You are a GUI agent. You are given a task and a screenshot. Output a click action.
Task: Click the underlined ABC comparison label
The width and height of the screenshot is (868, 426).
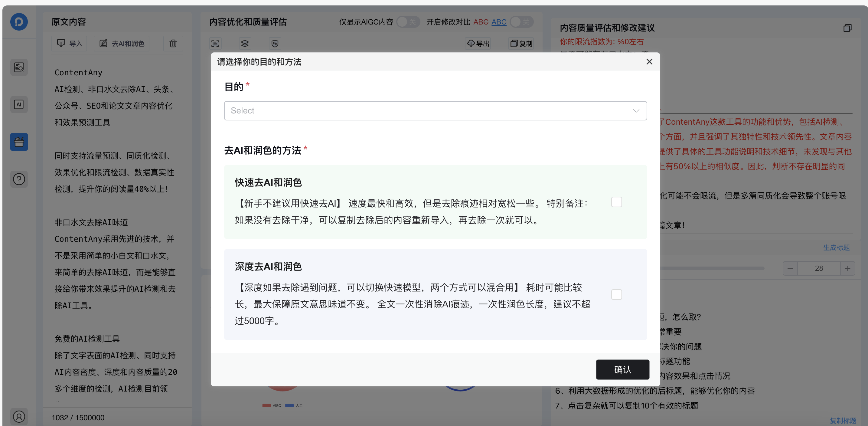tap(499, 22)
